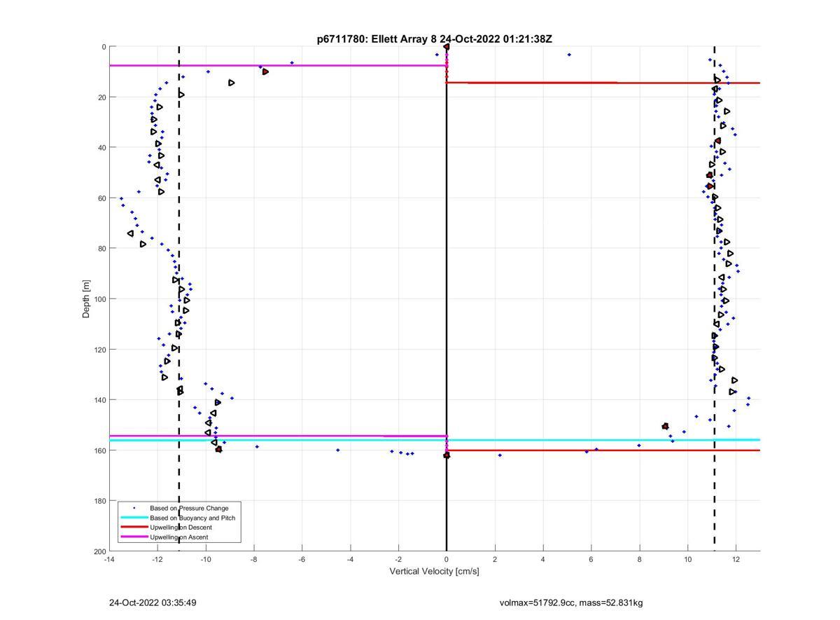Screen dimensions: 840x620
Task: Click red-filled marker near -7.5 cm/s, 10 m
Action: coord(265,71)
